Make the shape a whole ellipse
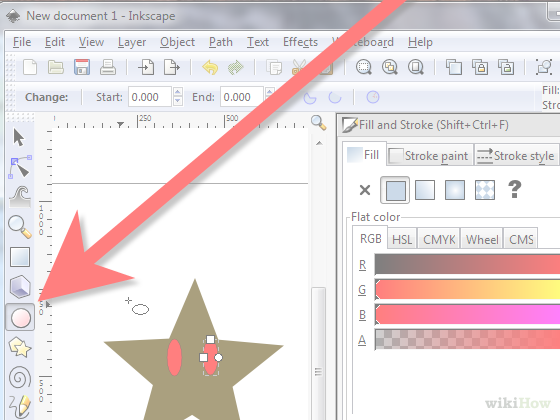Screen dimensions: 560x420 (372, 97)
